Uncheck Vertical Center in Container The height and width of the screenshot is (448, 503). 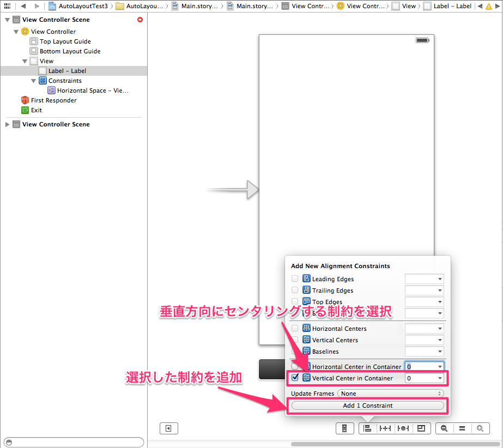tap(295, 377)
